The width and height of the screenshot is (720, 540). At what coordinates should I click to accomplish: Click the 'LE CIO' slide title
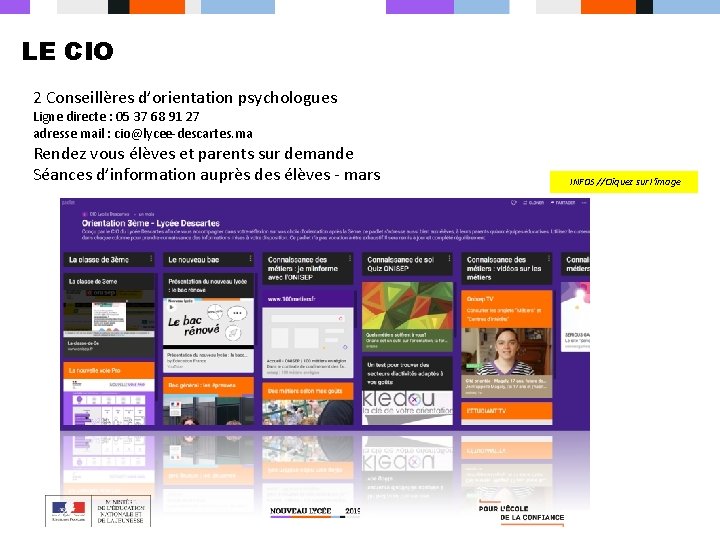tap(68, 51)
